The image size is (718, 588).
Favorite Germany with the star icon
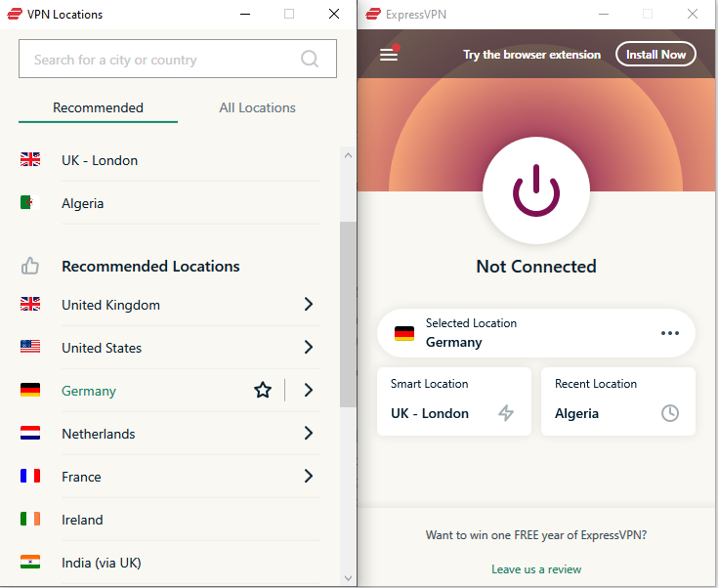tap(263, 390)
